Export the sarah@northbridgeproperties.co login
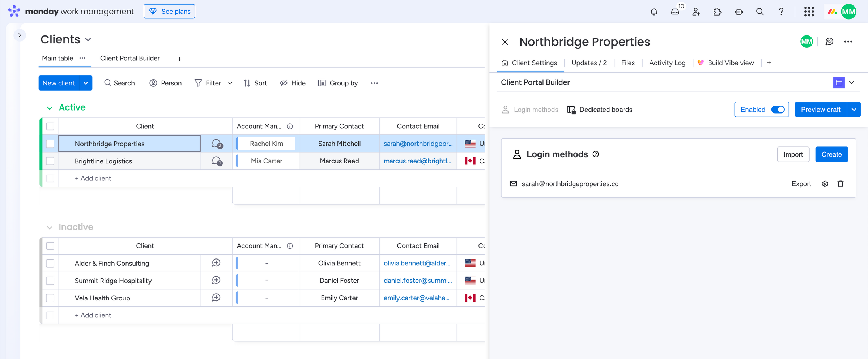Screen dimensions: 868x359 pyautogui.click(x=801, y=184)
